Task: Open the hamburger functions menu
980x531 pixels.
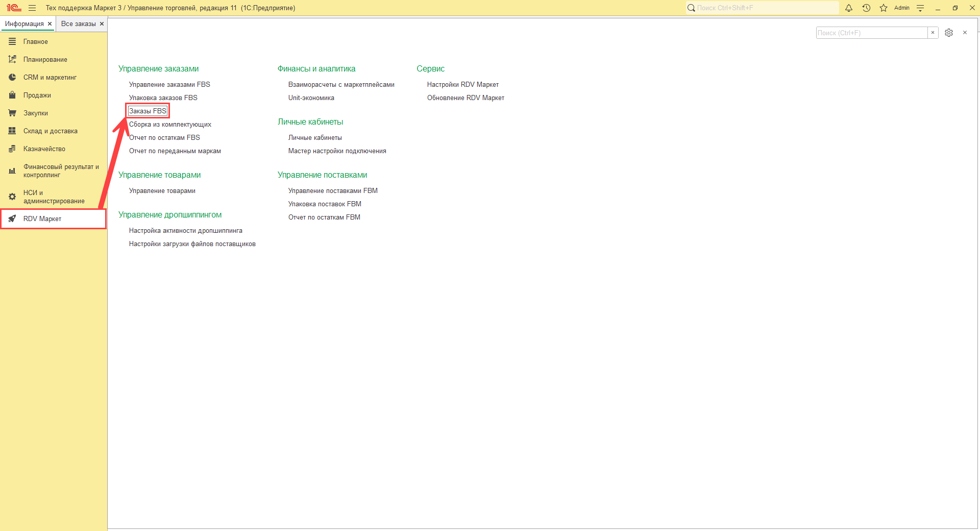Action: tap(32, 8)
